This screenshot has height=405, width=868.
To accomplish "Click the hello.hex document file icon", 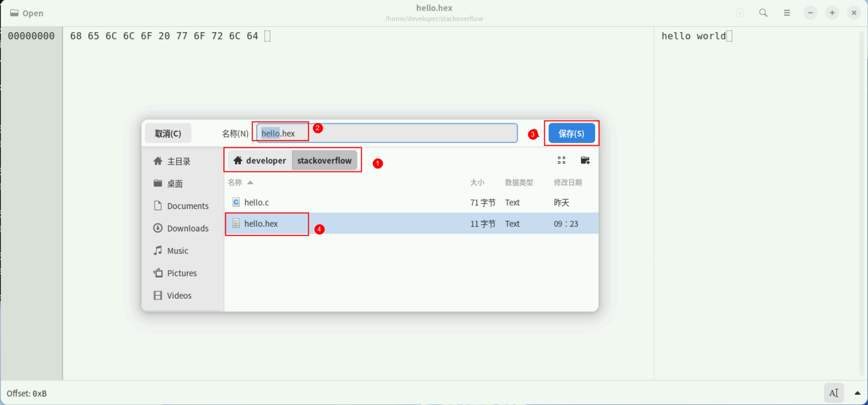I will (x=236, y=223).
